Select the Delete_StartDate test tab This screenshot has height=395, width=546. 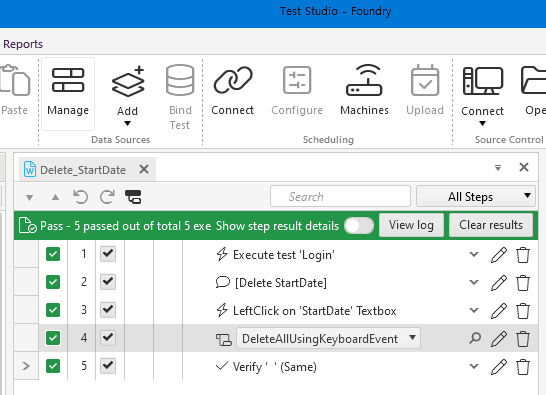83,170
